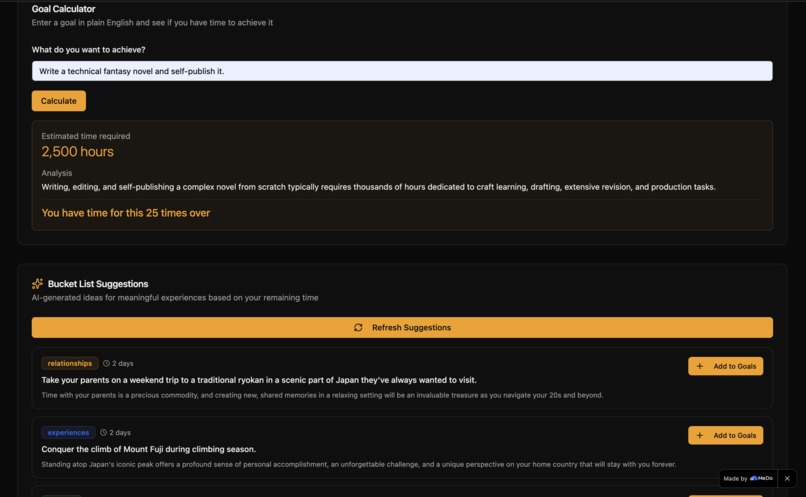Add the ryokan parents trip to Goals
The width and height of the screenshot is (806, 497).
tap(725, 366)
